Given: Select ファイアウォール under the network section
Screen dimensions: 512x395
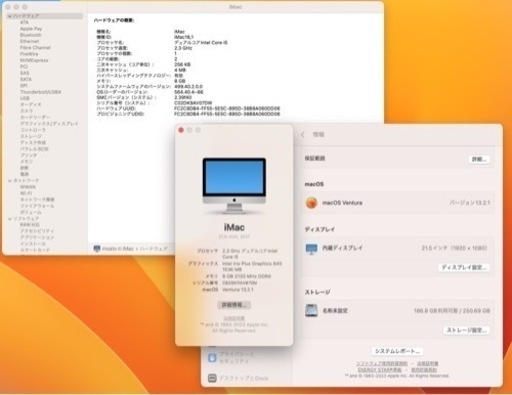Looking at the screenshot, I should coord(37,206).
